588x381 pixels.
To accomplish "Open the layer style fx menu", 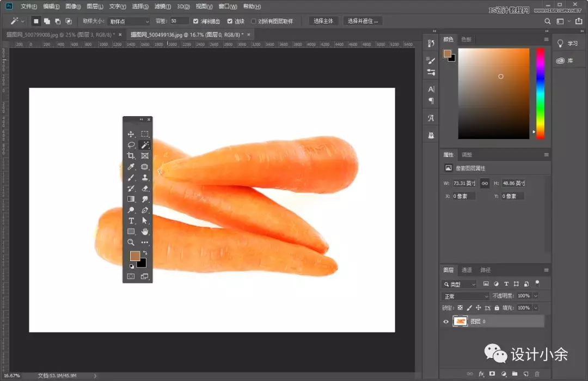I will click(481, 374).
